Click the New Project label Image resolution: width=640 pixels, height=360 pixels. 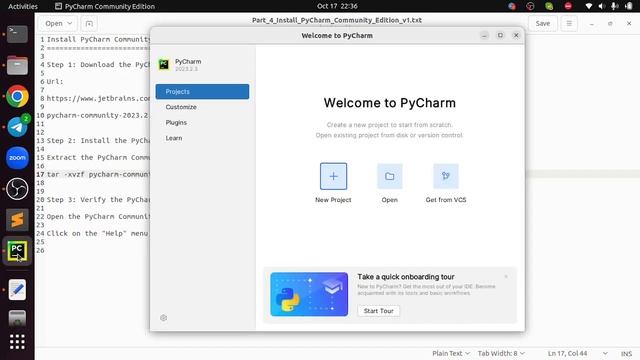point(333,200)
